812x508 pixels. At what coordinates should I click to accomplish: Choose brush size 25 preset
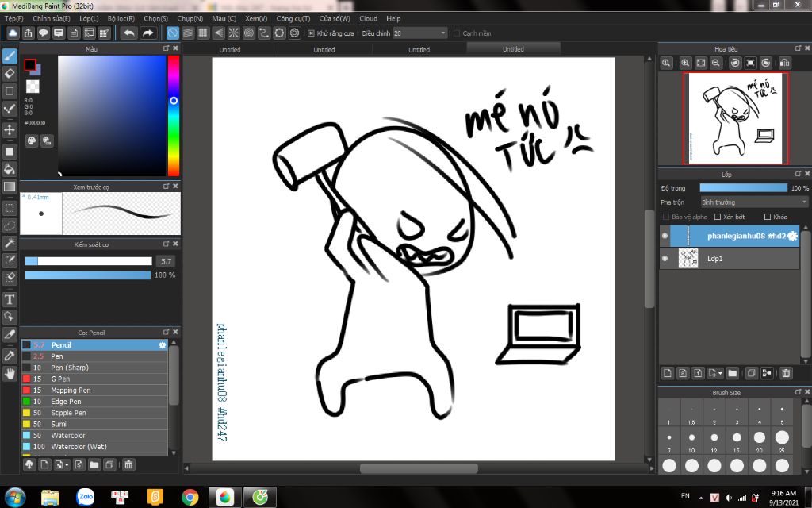coord(782,438)
